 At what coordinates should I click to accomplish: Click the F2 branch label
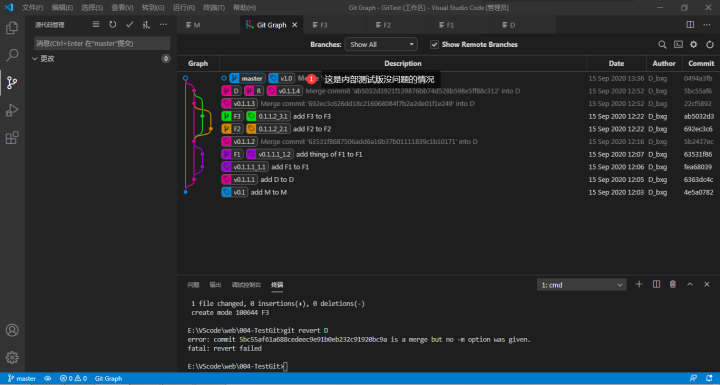[x=232, y=129]
